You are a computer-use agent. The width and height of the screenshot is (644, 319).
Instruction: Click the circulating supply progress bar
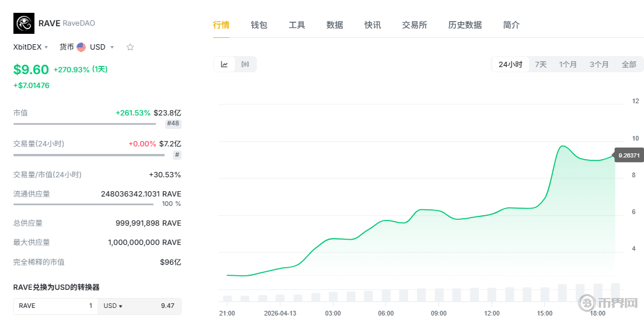(x=83, y=204)
